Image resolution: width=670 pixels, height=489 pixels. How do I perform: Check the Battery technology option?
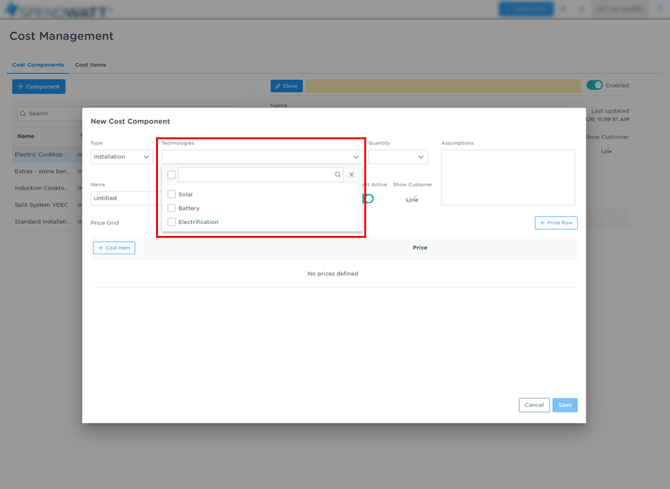point(171,208)
